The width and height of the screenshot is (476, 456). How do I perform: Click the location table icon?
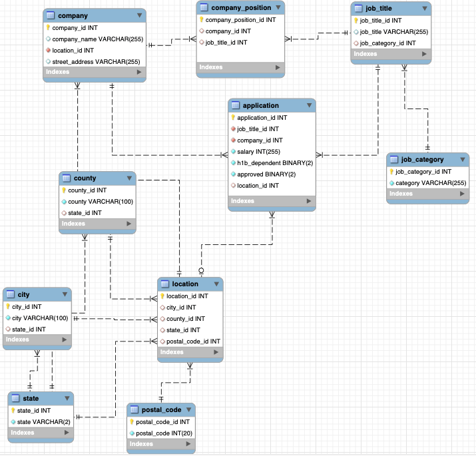[x=164, y=284]
